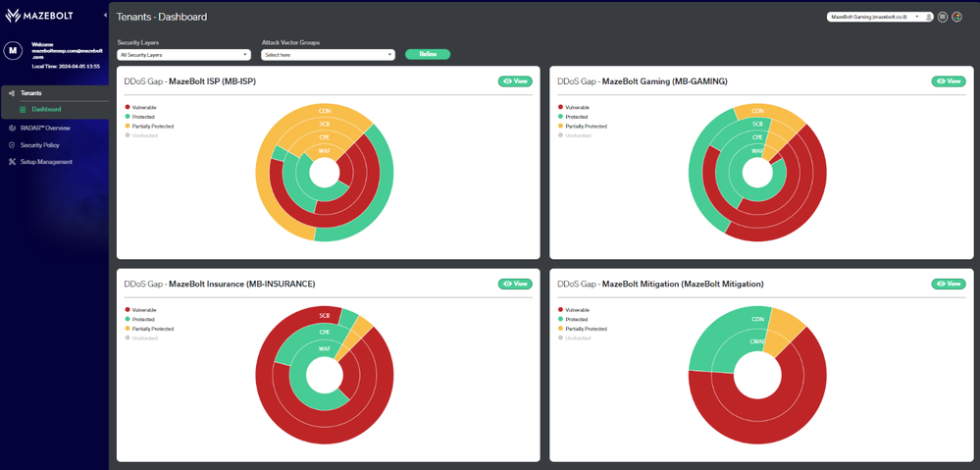
Task: Click the CDN ring label in MB-ISP chart
Action: 325,111
